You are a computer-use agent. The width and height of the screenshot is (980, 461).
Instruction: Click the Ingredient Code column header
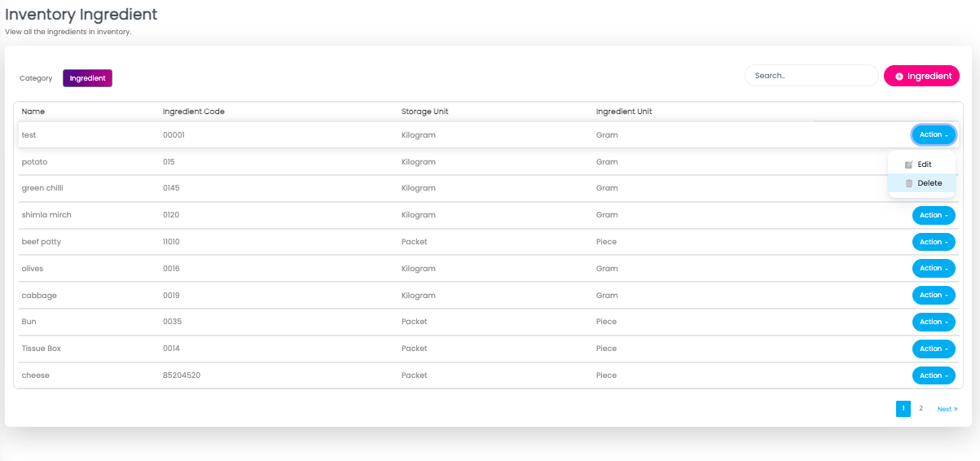pyautogui.click(x=194, y=112)
